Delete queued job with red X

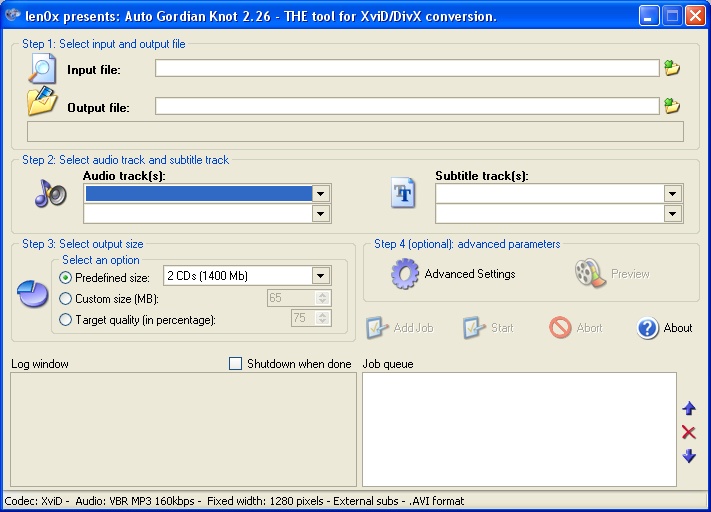689,432
